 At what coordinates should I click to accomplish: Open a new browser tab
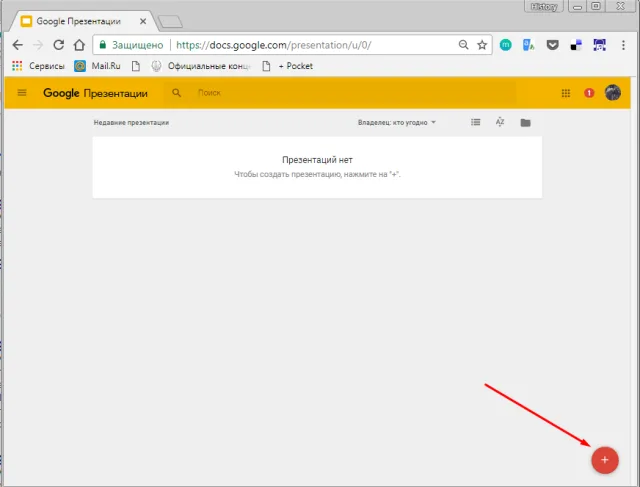[x=170, y=22]
